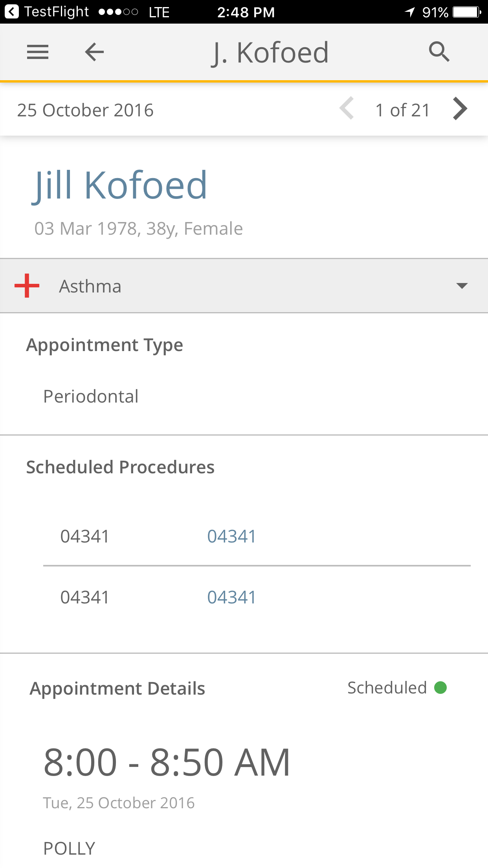Viewport: 488px width, 868px height.
Task: Open the hamburger navigation menu
Action: [x=38, y=52]
